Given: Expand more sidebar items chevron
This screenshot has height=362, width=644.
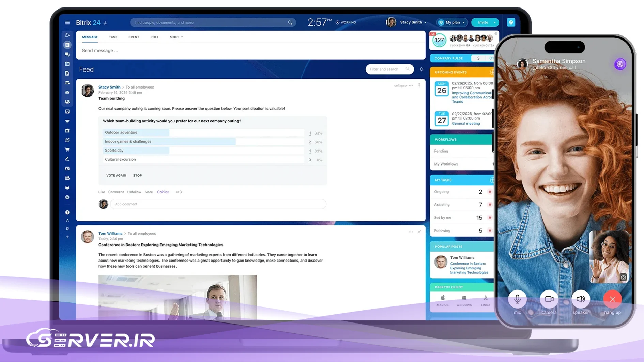Looking at the screenshot, I should [x=67, y=197].
